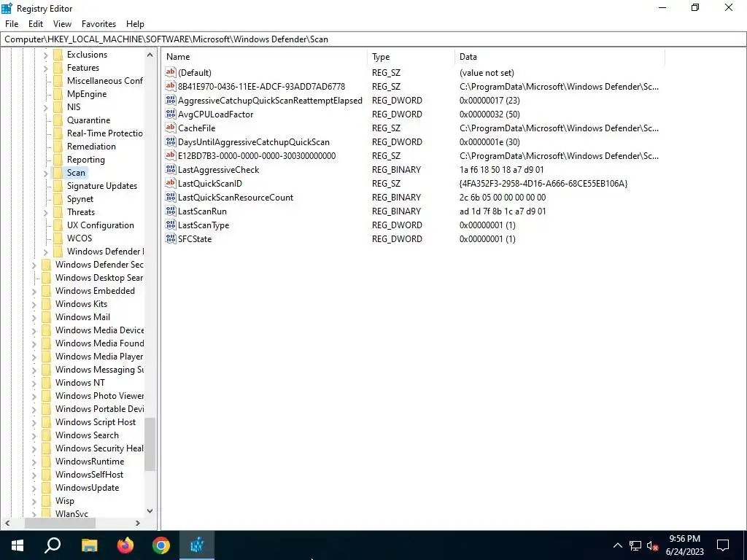Open the View menu

pyautogui.click(x=62, y=24)
